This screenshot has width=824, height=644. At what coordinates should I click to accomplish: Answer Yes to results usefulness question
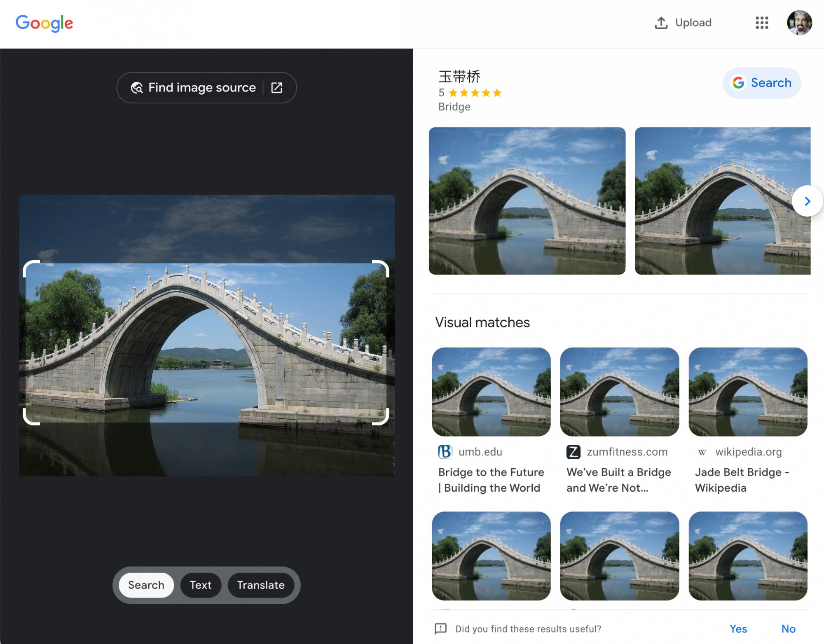(x=738, y=629)
